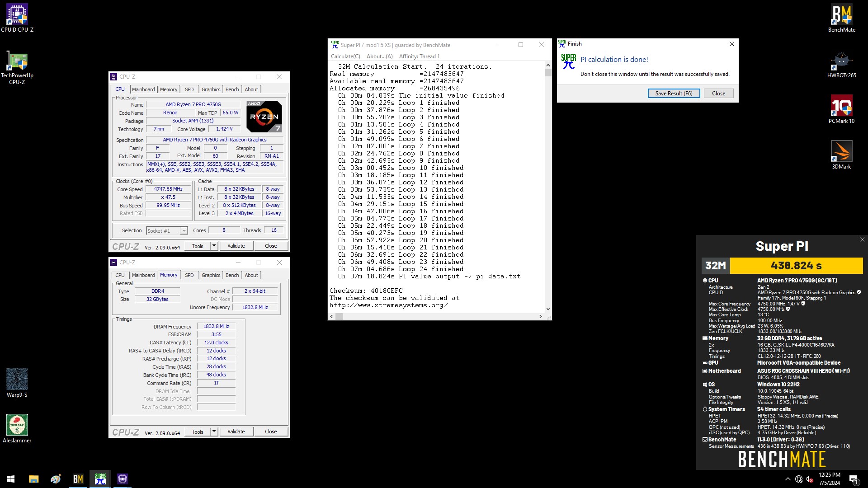Click Super PI horizontal scroll right arrow
This screenshot has width=868, height=488.
click(x=540, y=317)
